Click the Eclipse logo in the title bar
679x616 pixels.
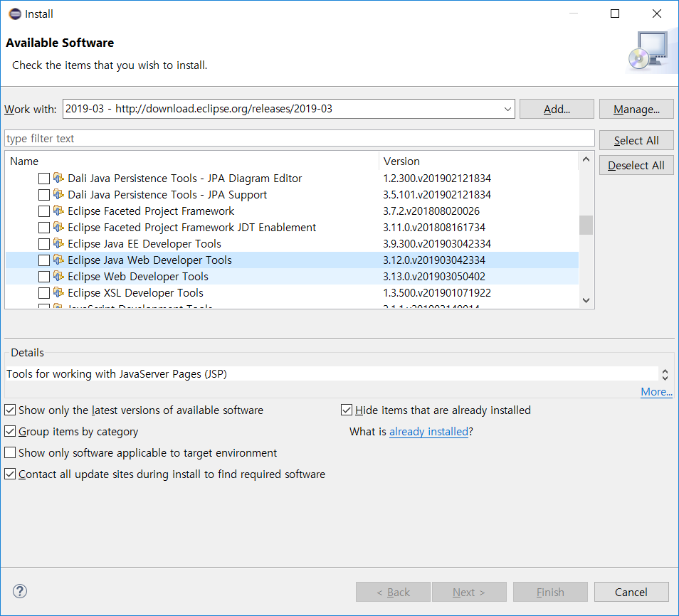15,14
